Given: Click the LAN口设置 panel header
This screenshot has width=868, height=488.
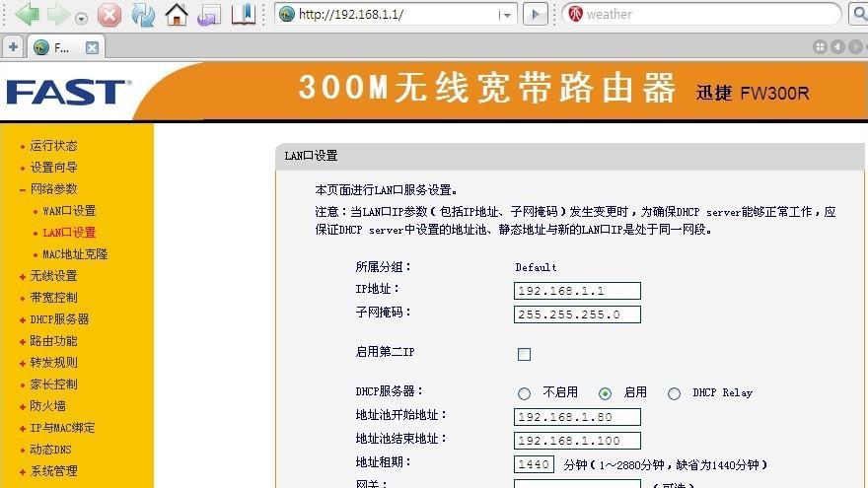Looking at the screenshot, I should 570,156.
